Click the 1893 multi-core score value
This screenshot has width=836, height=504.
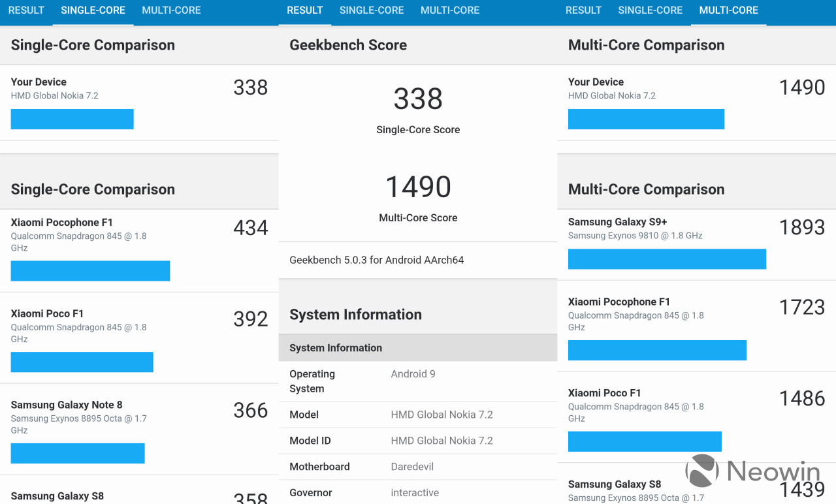[802, 228]
